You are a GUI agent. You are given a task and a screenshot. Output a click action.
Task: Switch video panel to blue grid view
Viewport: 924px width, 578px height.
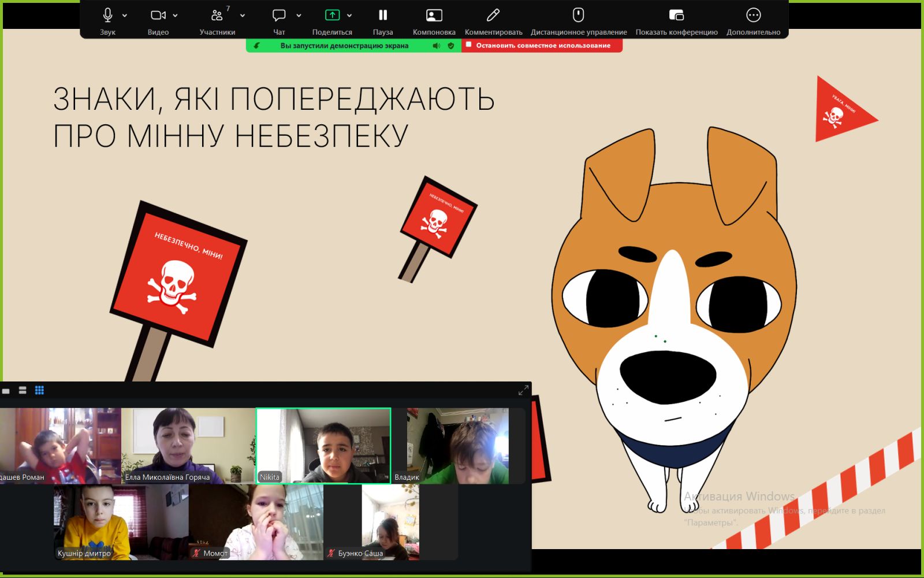39,390
